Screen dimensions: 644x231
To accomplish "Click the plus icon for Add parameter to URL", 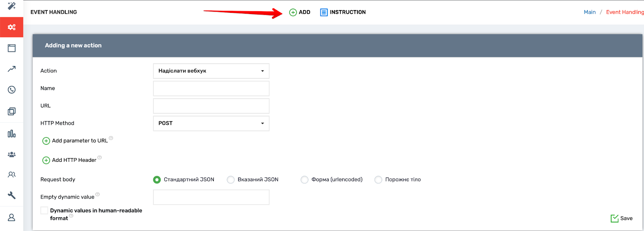I will point(46,141).
